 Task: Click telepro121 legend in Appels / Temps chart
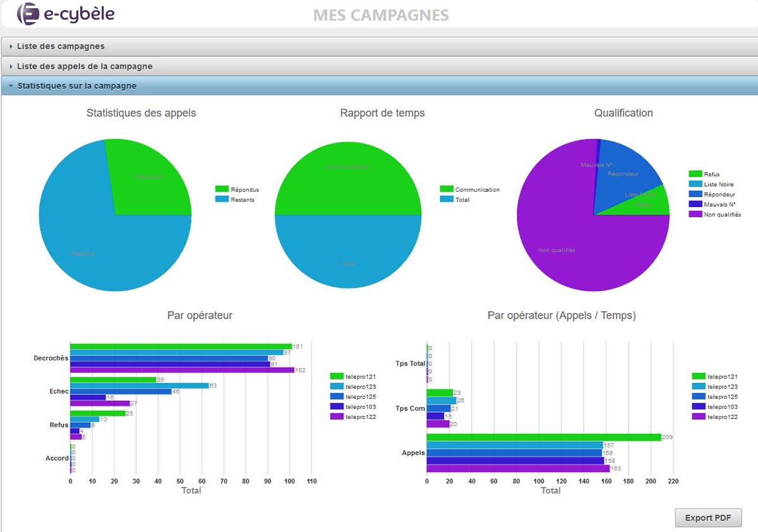pos(715,377)
